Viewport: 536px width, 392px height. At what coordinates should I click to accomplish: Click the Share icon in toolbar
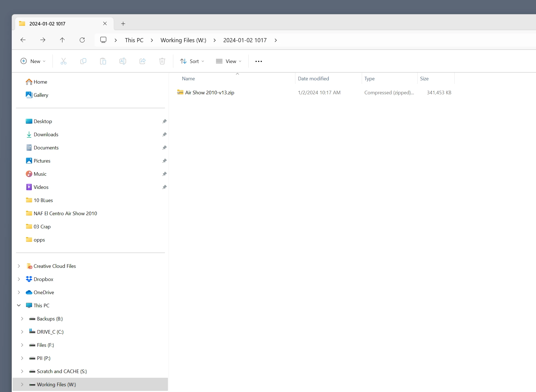[x=142, y=61]
